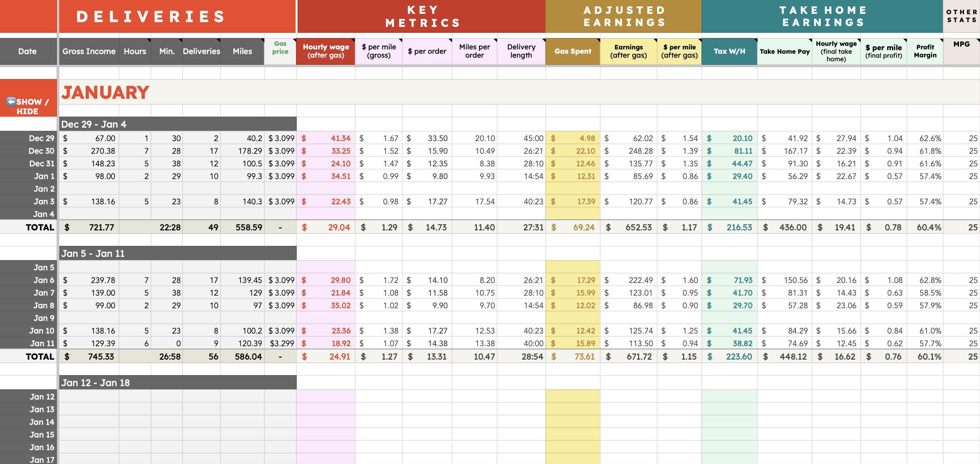This screenshot has height=464, width=980.
Task: Click Jan 8 hourly wage 35.02
Action: [326, 306]
